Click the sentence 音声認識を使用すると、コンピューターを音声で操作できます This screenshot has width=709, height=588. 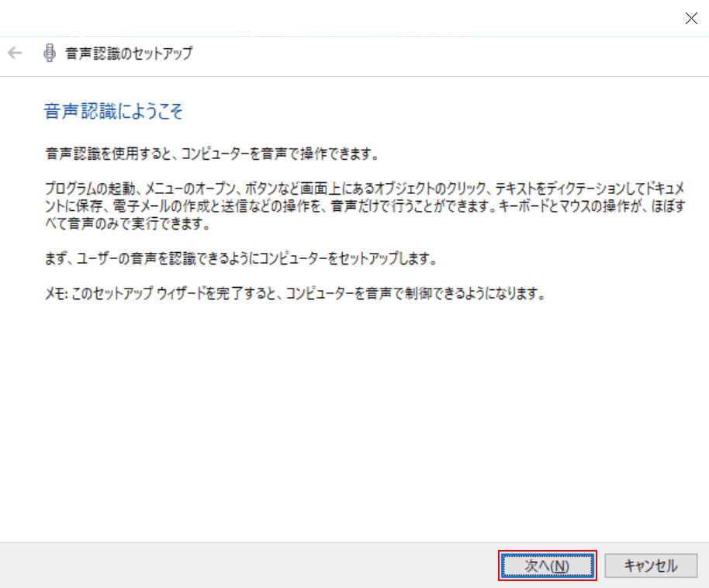[x=212, y=154]
